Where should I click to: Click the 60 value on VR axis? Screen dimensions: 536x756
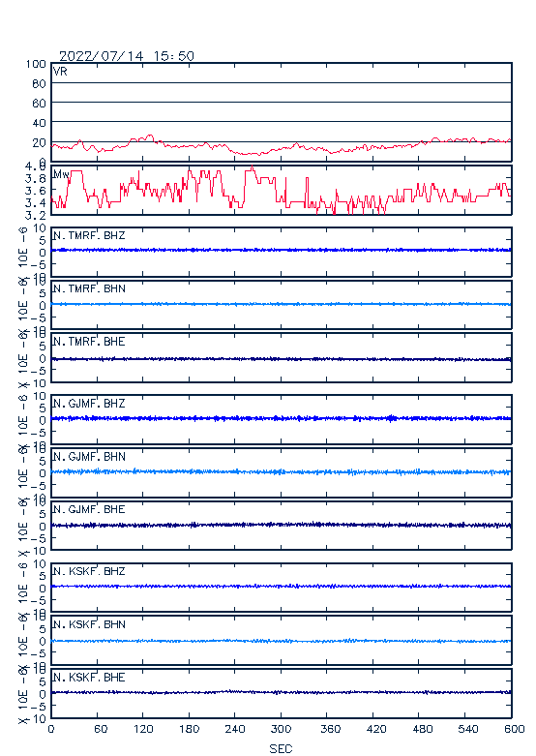[x=39, y=104]
